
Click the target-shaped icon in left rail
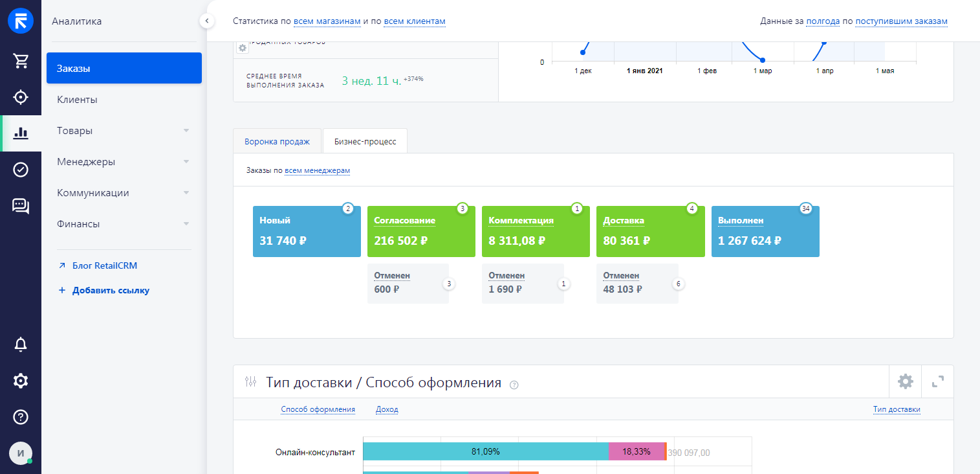click(x=21, y=97)
